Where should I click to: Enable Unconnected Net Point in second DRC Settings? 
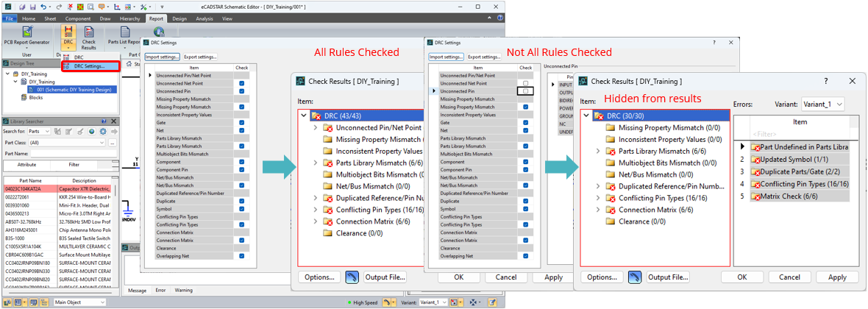[x=524, y=83]
